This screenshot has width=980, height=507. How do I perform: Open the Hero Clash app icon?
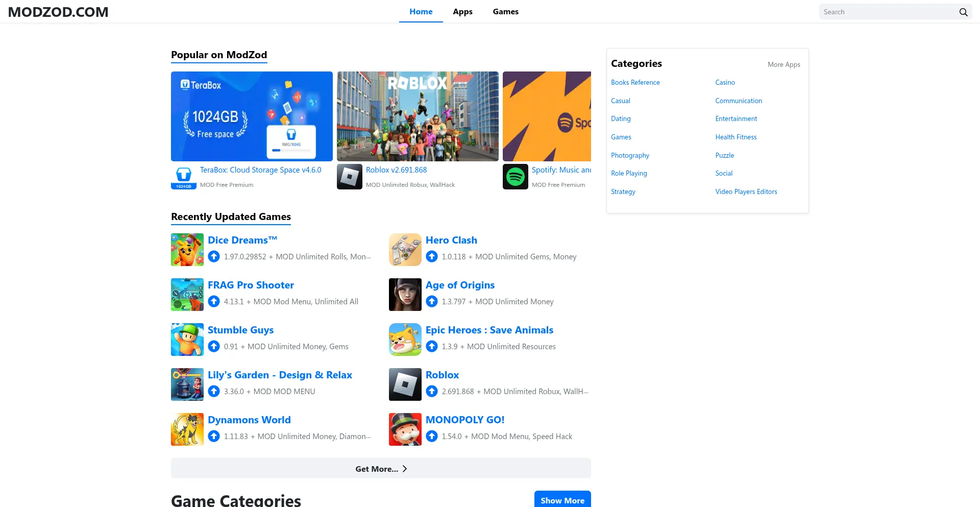[x=405, y=250]
